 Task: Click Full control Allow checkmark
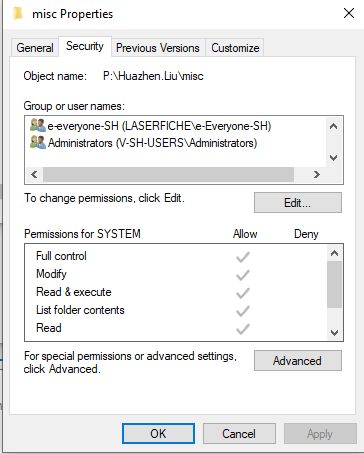[243, 257]
